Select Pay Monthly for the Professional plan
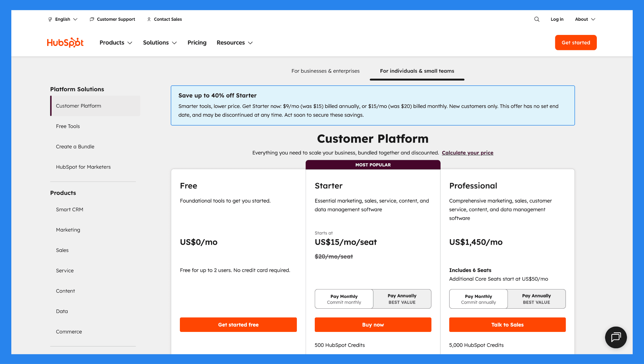This screenshot has width=644, height=364. point(478,299)
